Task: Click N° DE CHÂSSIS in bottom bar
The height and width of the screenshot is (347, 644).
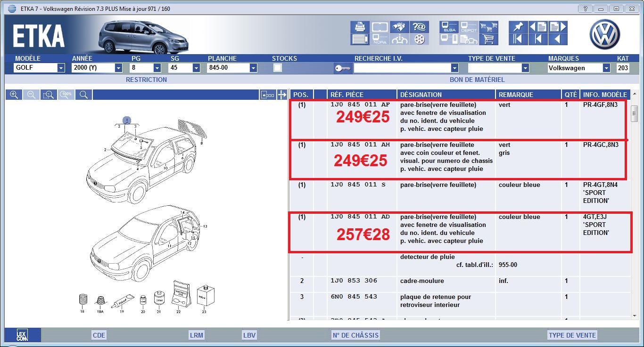Action: (355, 335)
